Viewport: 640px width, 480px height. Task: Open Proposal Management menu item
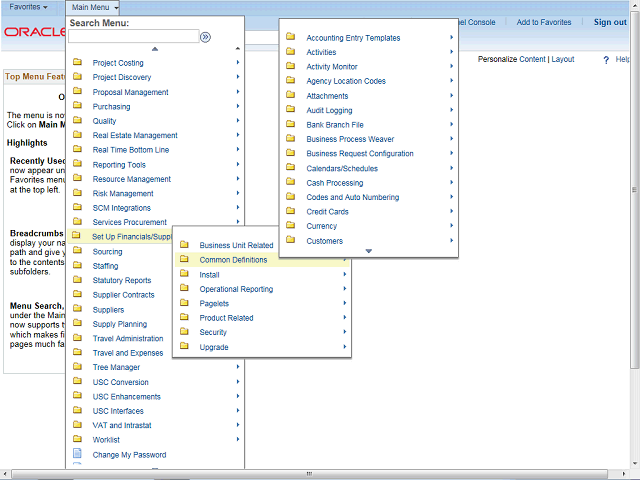(x=130, y=92)
